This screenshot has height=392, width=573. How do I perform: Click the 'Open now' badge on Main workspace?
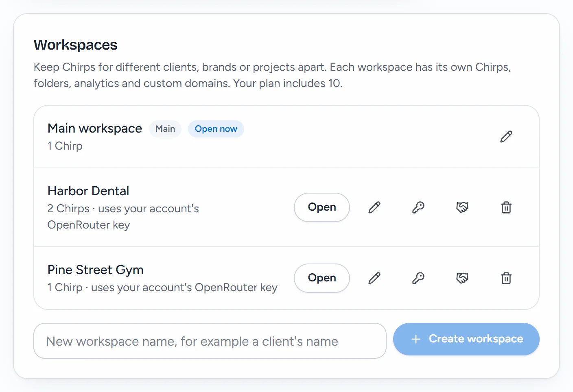[x=216, y=129]
